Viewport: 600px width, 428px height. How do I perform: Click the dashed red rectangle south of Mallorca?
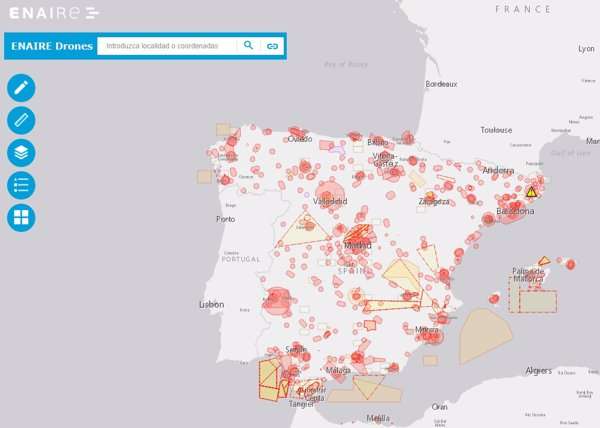click(x=537, y=301)
